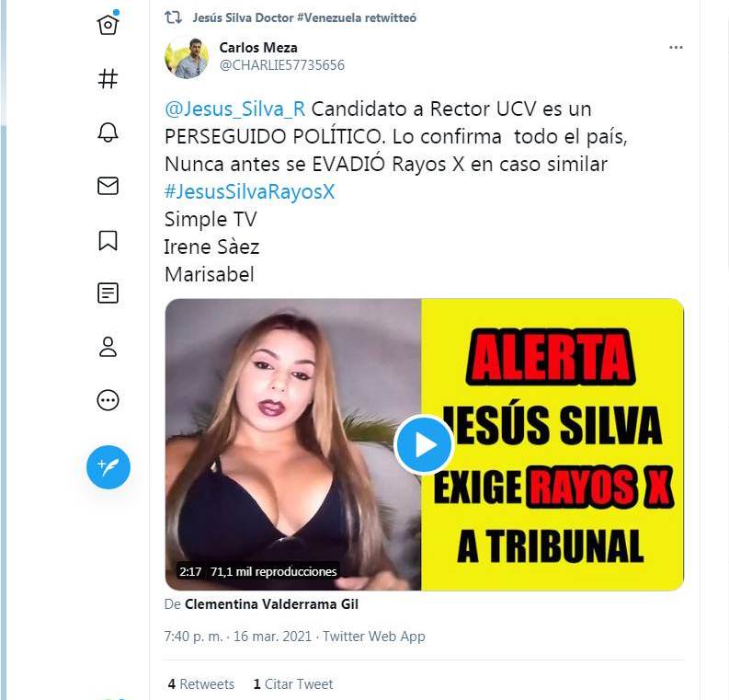Open the Lists icon in the sidebar
Viewport: 729px width, 700px height.
[108, 293]
